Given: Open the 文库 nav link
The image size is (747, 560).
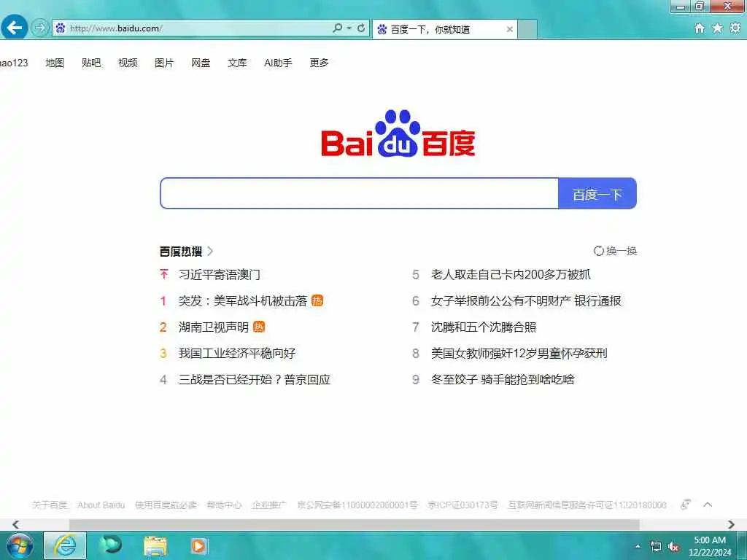Looking at the screenshot, I should (x=237, y=63).
